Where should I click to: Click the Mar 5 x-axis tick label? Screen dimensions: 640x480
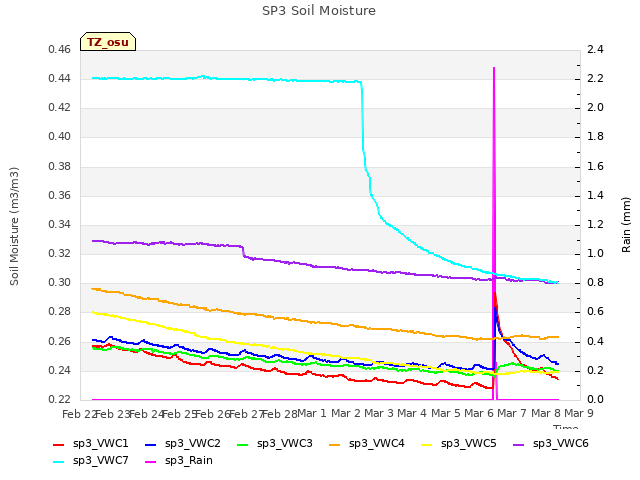(445, 413)
